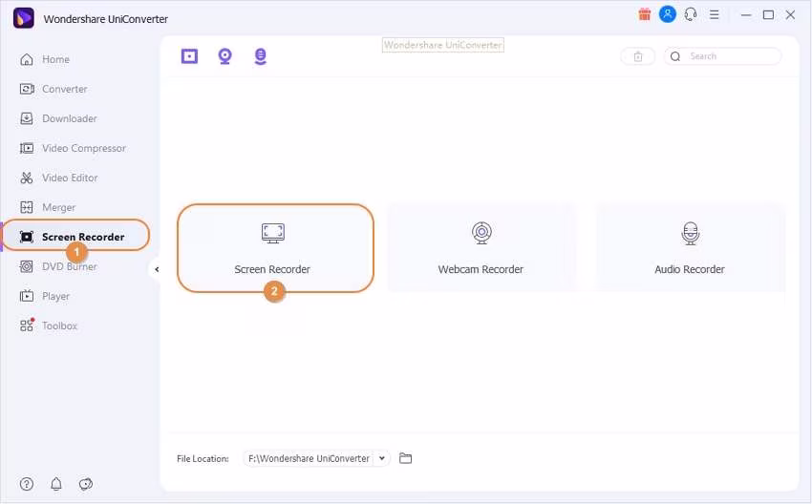
Task: Launch the Webcam Recorder card
Action: pos(481,248)
